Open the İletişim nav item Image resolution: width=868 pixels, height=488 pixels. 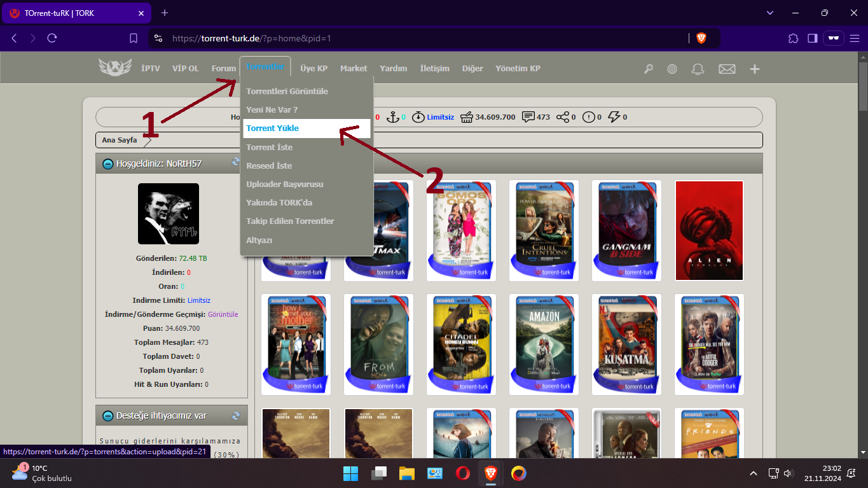[435, 68]
